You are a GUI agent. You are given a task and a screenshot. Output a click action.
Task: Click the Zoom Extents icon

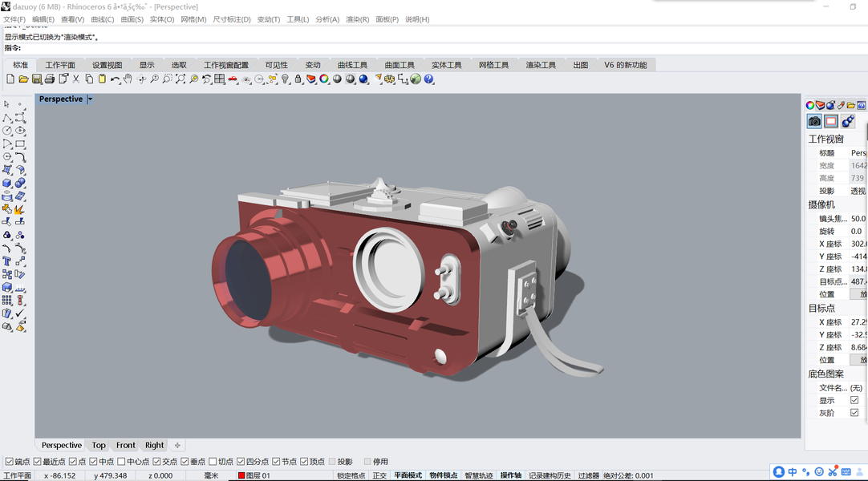(x=180, y=79)
